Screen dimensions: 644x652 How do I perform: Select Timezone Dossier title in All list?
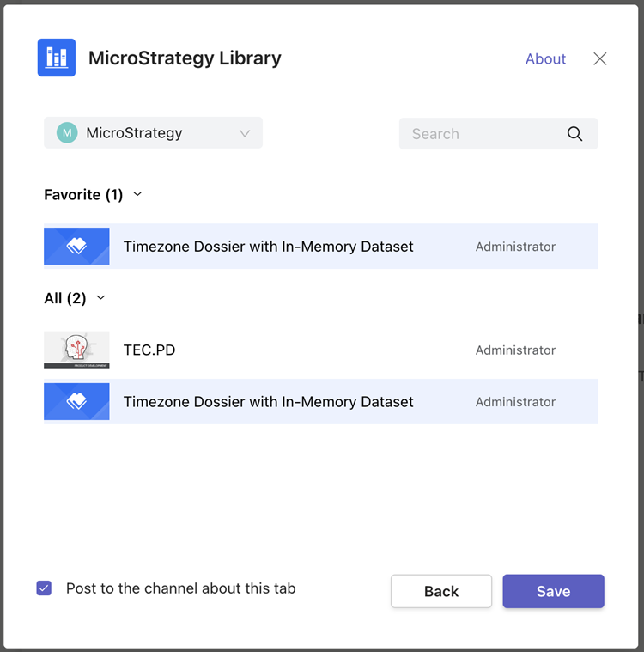coord(268,402)
